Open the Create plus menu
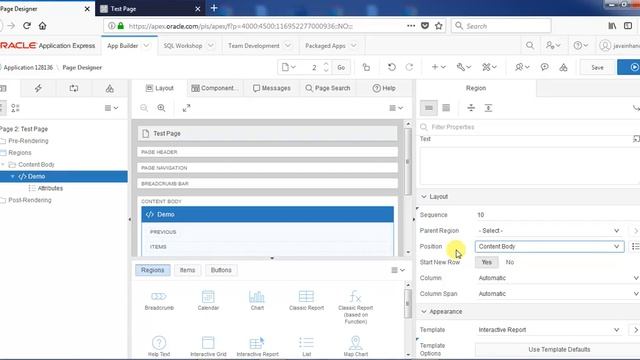The image size is (640, 360). pos(438,67)
